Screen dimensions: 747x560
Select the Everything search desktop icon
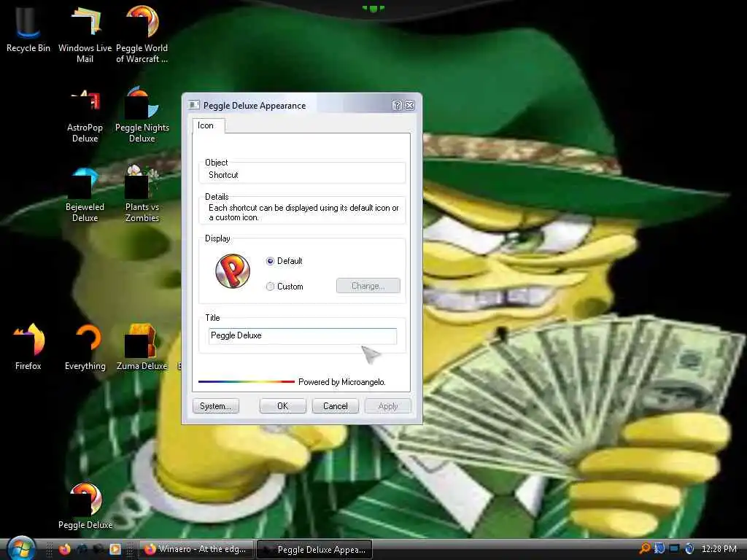point(85,348)
